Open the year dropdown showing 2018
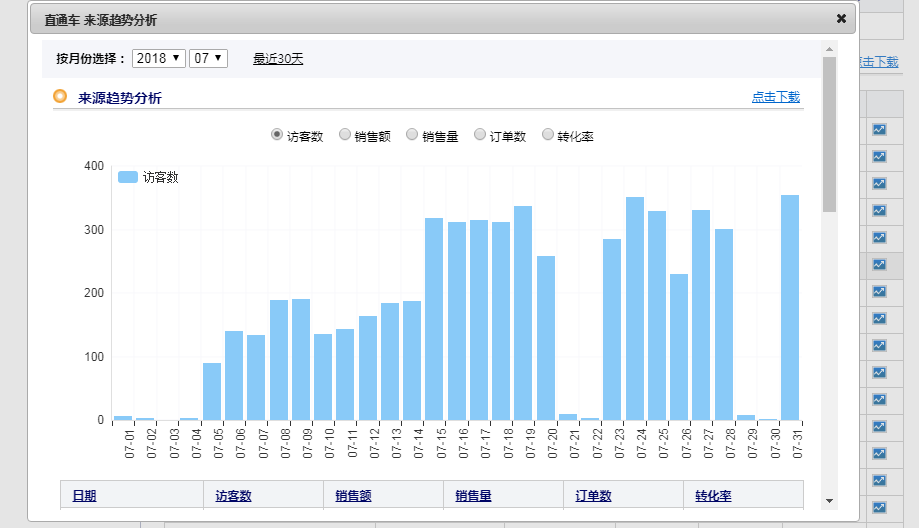This screenshot has width=919, height=528. coord(159,59)
